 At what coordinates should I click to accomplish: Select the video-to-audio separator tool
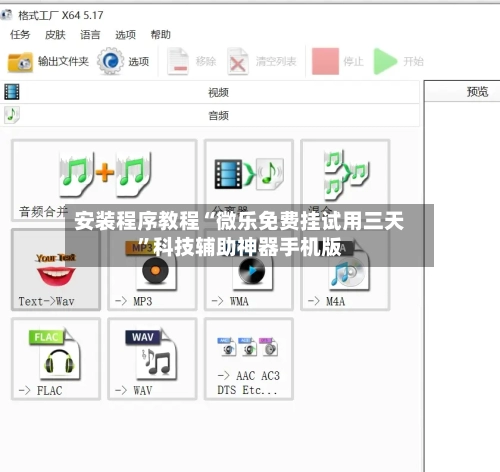click(249, 180)
